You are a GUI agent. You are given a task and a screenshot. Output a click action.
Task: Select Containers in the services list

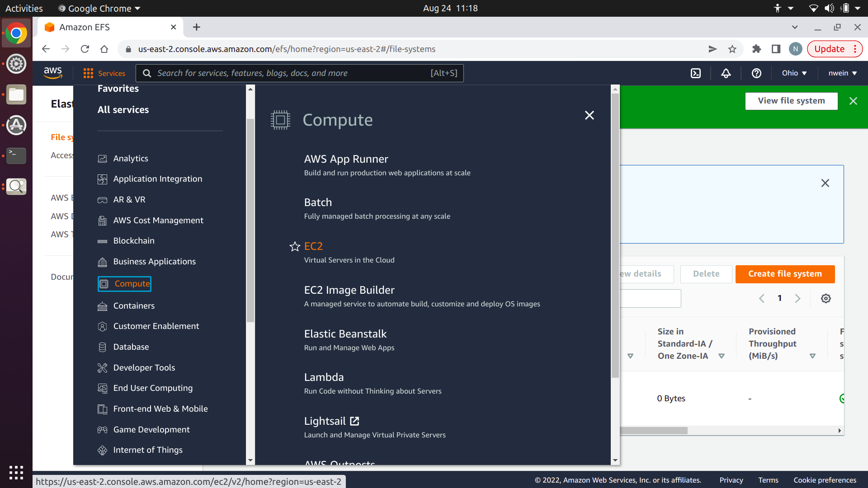(134, 306)
